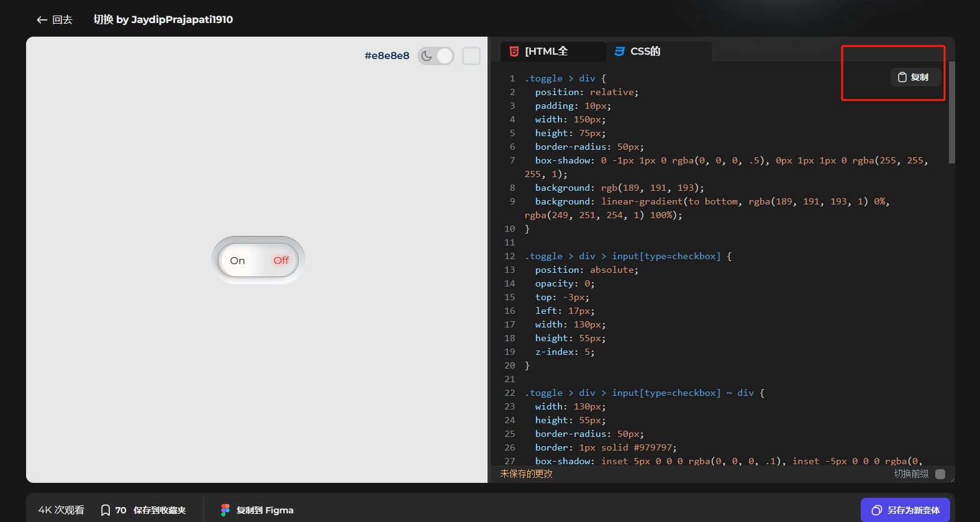Click the #e8e8e8 color hex value
Viewport: 980px width, 522px height.
[x=386, y=56]
